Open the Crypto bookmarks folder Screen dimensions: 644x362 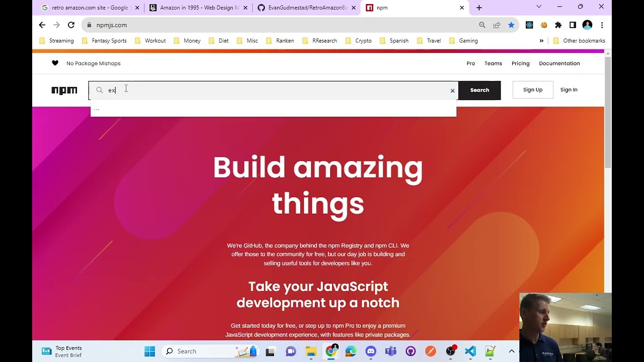coord(358,41)
